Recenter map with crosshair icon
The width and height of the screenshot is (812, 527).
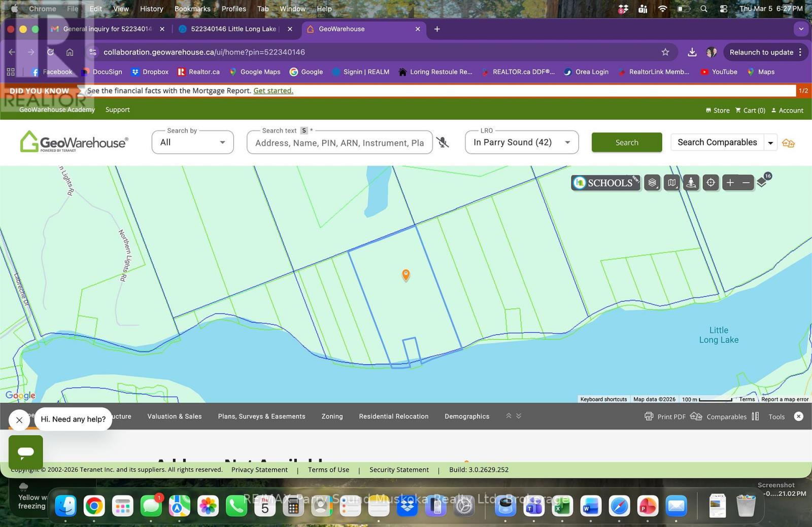(710, 183)
